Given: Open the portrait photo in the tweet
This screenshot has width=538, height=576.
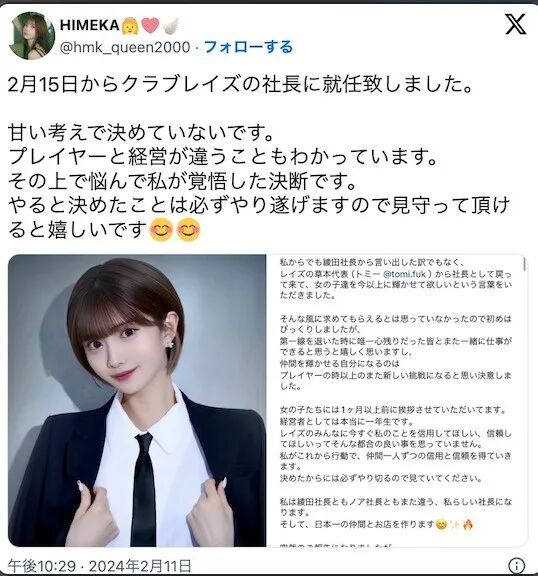Looking at the screenshot, I should [x=137, y=400].
